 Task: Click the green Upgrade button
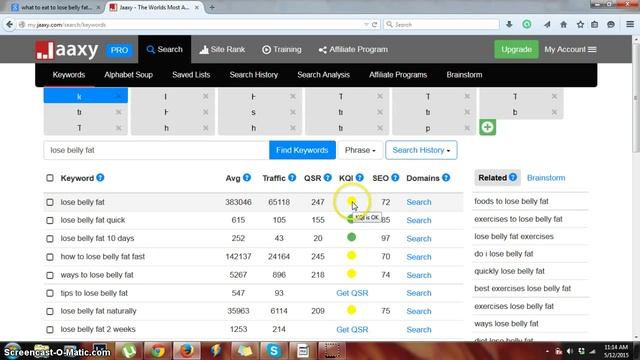point(516,49)
